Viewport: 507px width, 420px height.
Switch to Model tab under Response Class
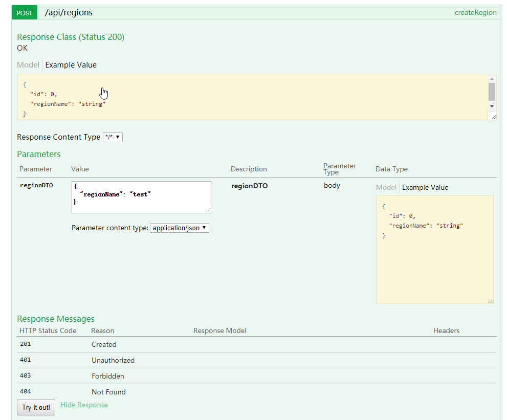[x=28, y=65]
